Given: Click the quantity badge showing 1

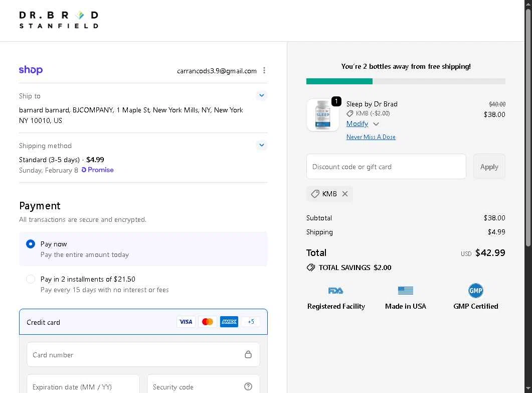Looking at the screenshot, I should 336,101.
